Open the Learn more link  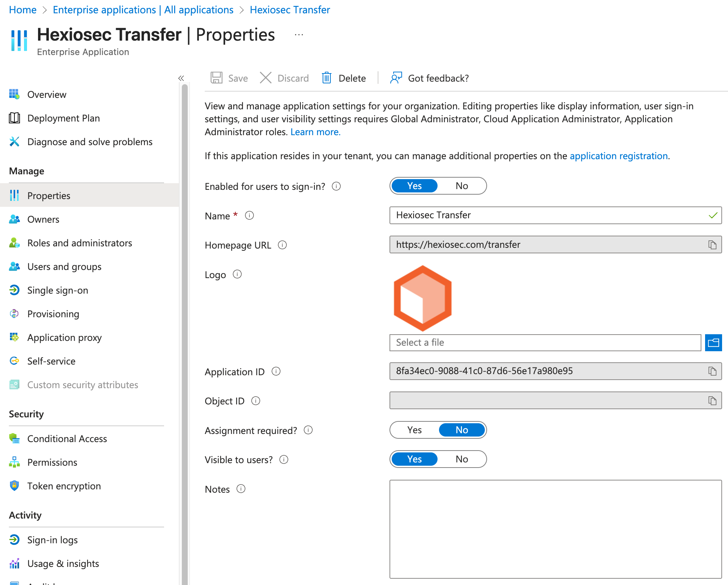[x=315, y=132]
